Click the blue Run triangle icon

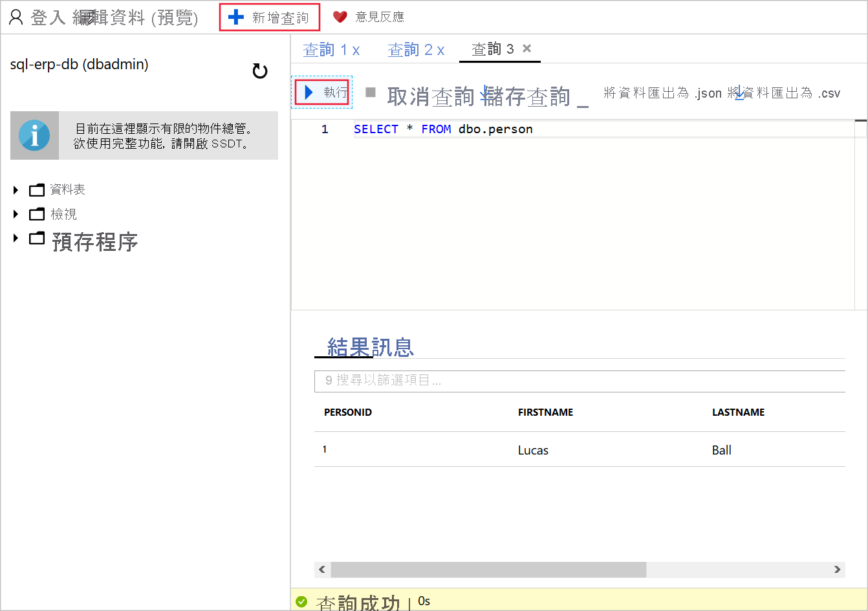(x=309, y=92)
